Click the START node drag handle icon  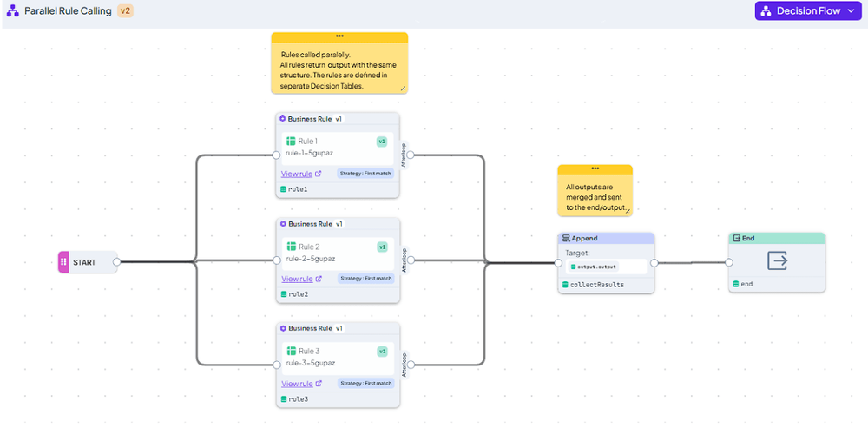click(63, 262)
